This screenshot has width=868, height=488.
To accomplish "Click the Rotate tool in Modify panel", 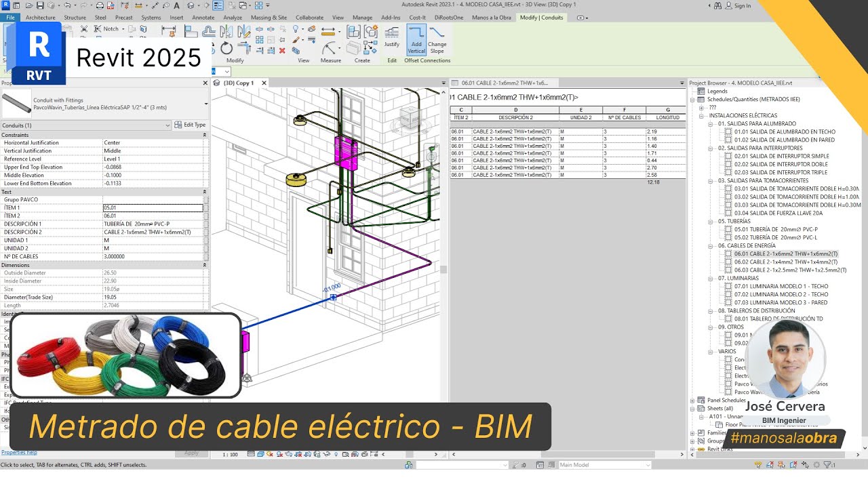I will pos(226,48).
